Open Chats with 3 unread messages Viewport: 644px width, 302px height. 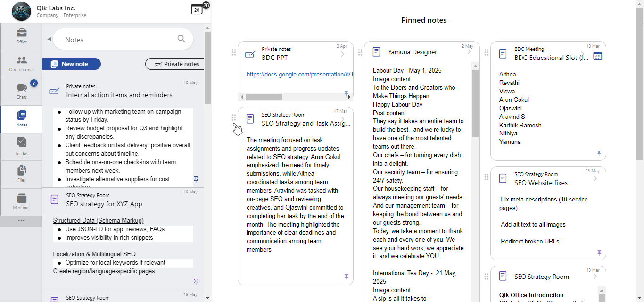click(x=22, y=91)
